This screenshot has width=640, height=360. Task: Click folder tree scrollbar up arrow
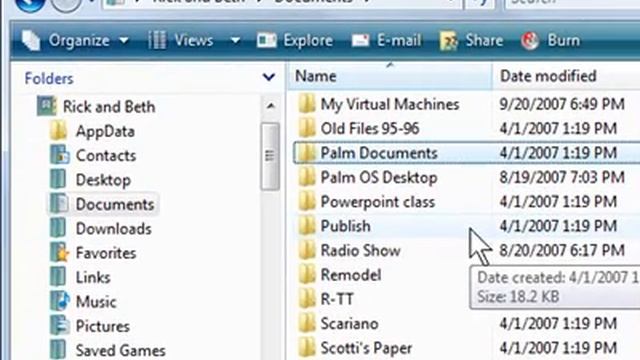click(x=270, y=107)
